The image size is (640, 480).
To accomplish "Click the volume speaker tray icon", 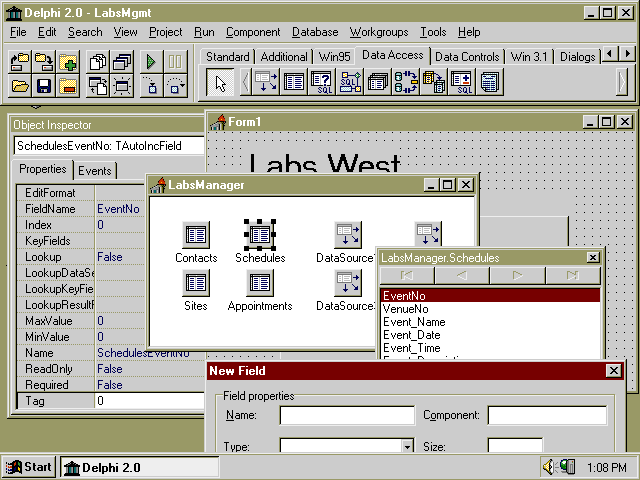I will click(x=549, y=467).
